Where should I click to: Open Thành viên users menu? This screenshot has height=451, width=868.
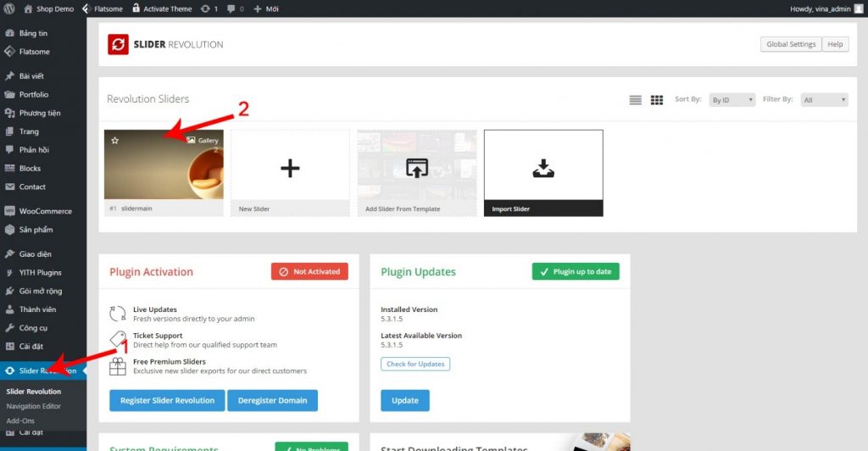point(37,309)
